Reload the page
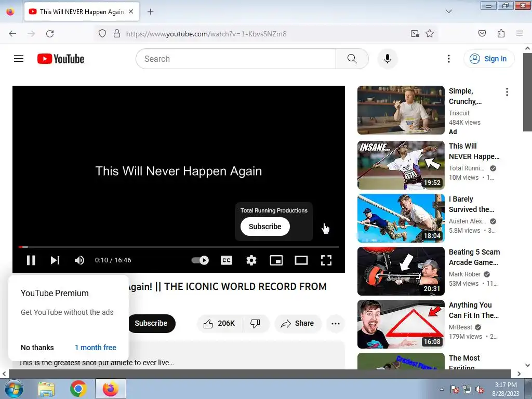 point(50,34)
